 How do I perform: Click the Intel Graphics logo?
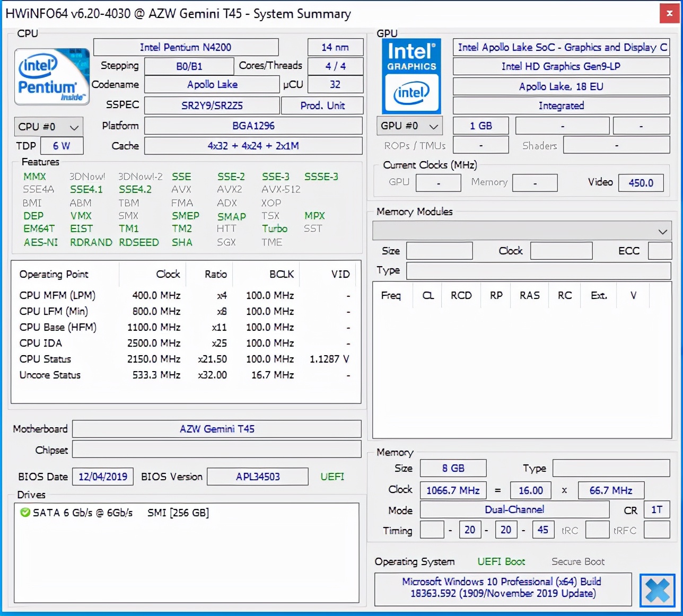[x=411, y=76]
